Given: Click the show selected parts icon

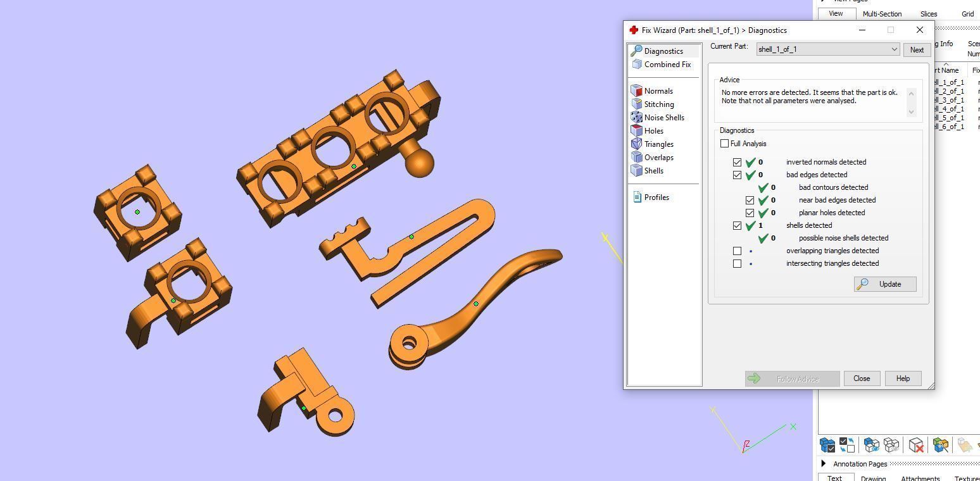Looking at the screenshot, I should (871, 445).
